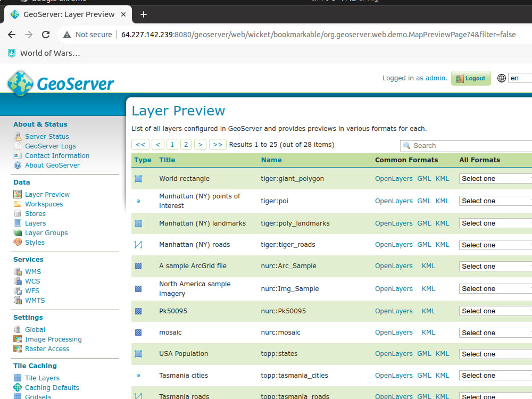
Task: Open All Formats dropdown for World rectangle
Action: 495,178
